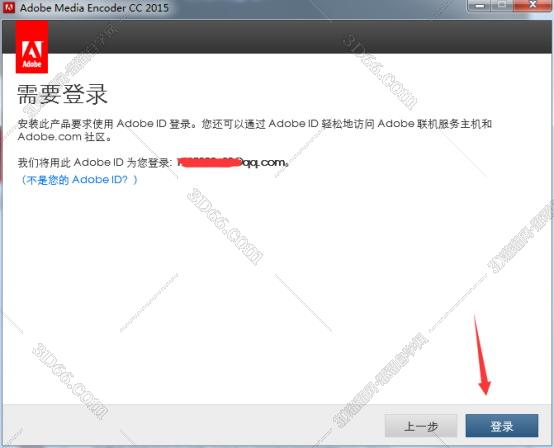Screen dimensions: 554x448
Task: Click the 登录 sign-in button
Action: (502, 426)
